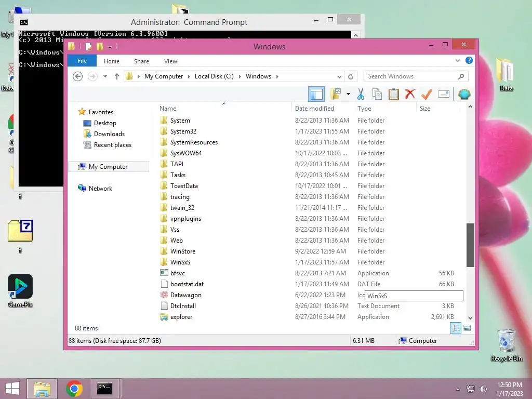Launch Chrome from the taskbar
Viewport: 532px width, 399px height.
(74, 389)
